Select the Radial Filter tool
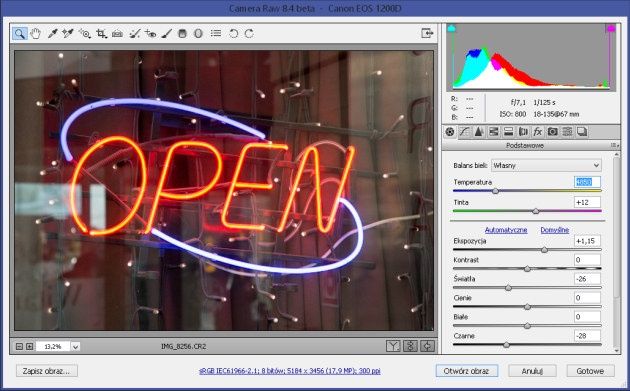Screen dimensions: 630x391 pos(198,33)
